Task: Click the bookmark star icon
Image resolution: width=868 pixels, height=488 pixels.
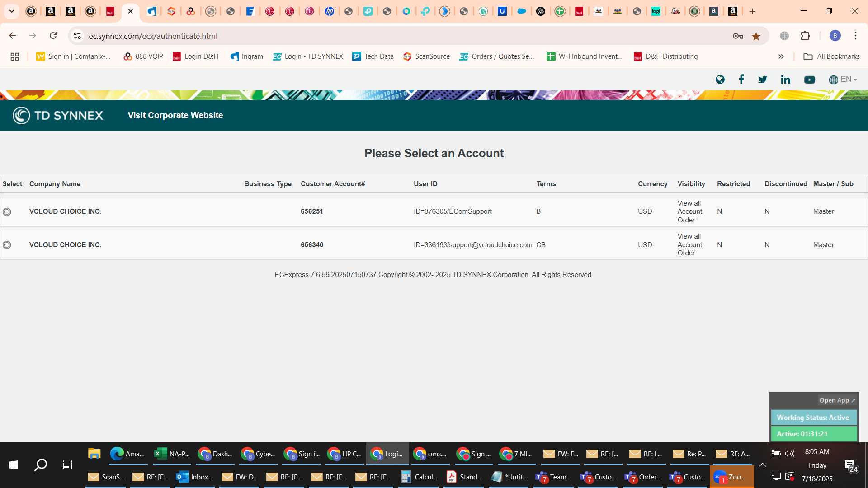Action: 756,36
